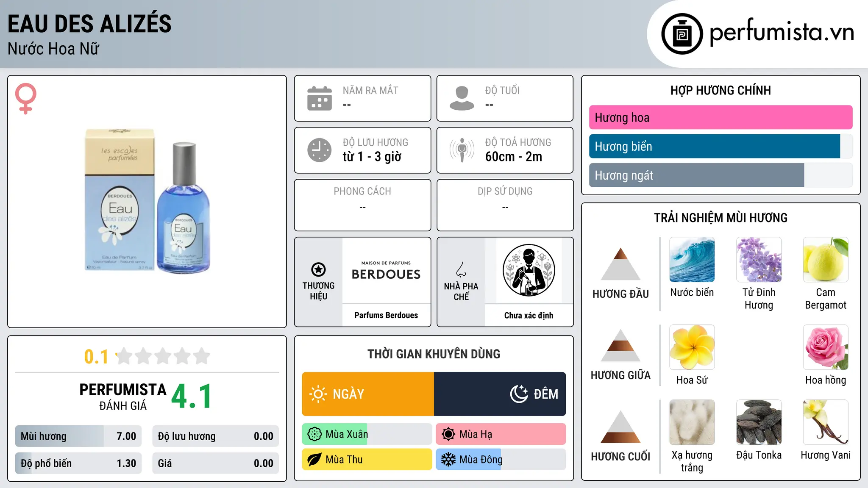Click the Mùa Hạ season bar
868x488 pixels.
click(501, 434)
